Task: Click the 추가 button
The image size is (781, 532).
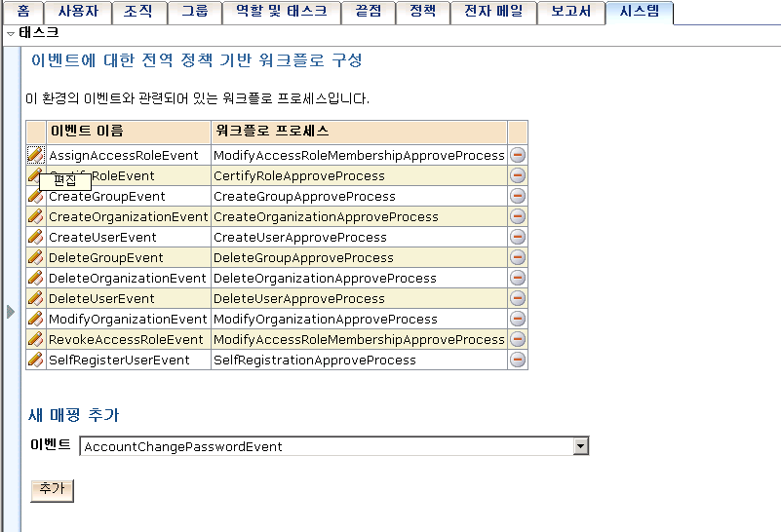Action: tap(52, 490)
